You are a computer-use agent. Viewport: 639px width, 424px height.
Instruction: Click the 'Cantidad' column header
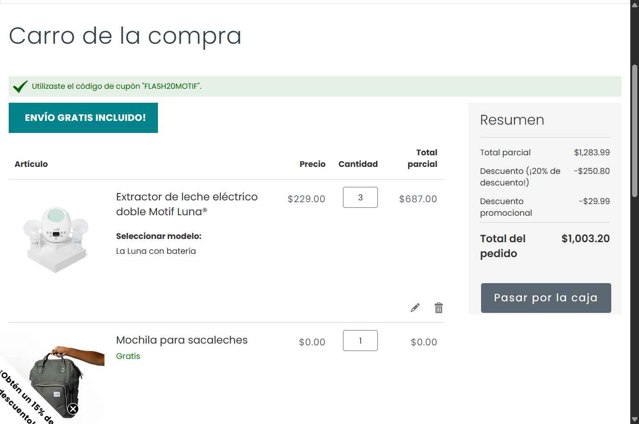click(358, 164)
